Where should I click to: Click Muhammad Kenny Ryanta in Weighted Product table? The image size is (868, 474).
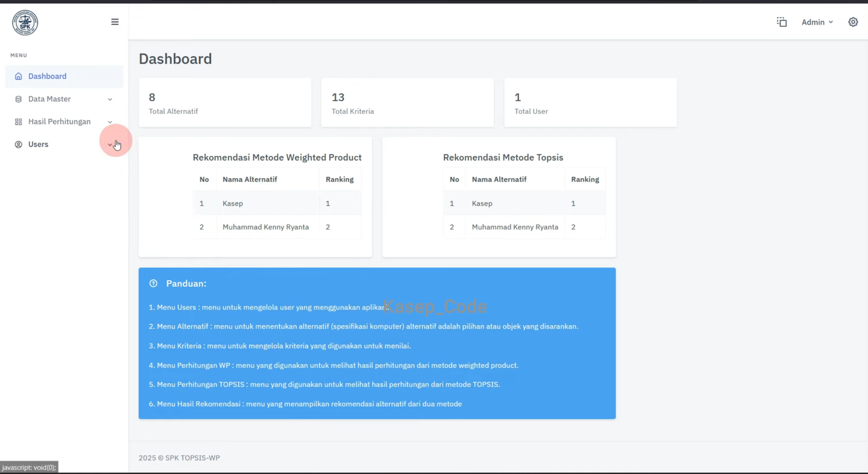click(266, 227)
